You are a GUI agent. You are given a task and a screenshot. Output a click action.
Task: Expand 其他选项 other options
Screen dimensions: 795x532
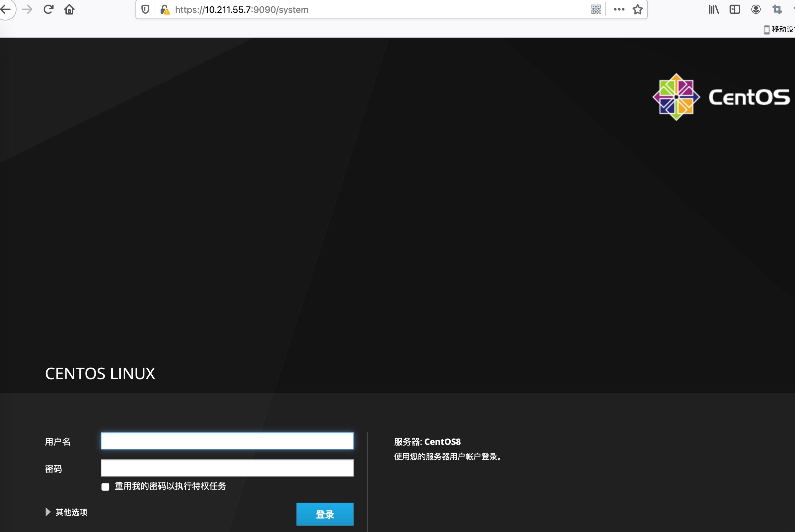(66, 512)
